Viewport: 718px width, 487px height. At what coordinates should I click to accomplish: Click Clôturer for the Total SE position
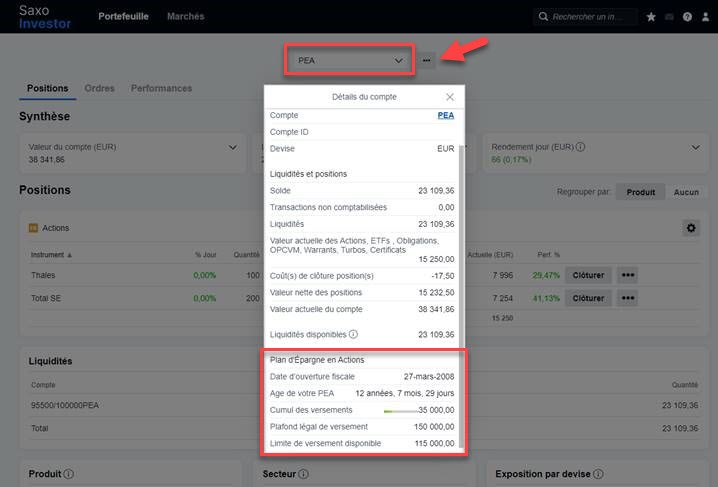point(588,298)
